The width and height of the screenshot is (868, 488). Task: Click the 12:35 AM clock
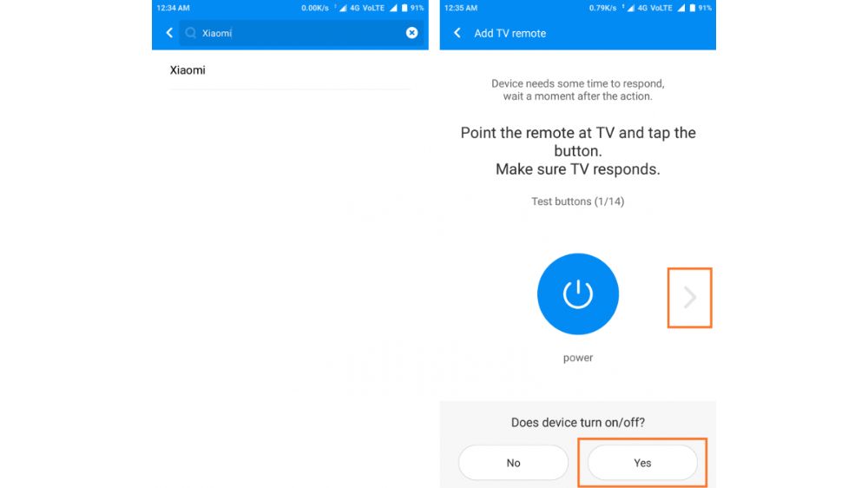coord(461,8)
